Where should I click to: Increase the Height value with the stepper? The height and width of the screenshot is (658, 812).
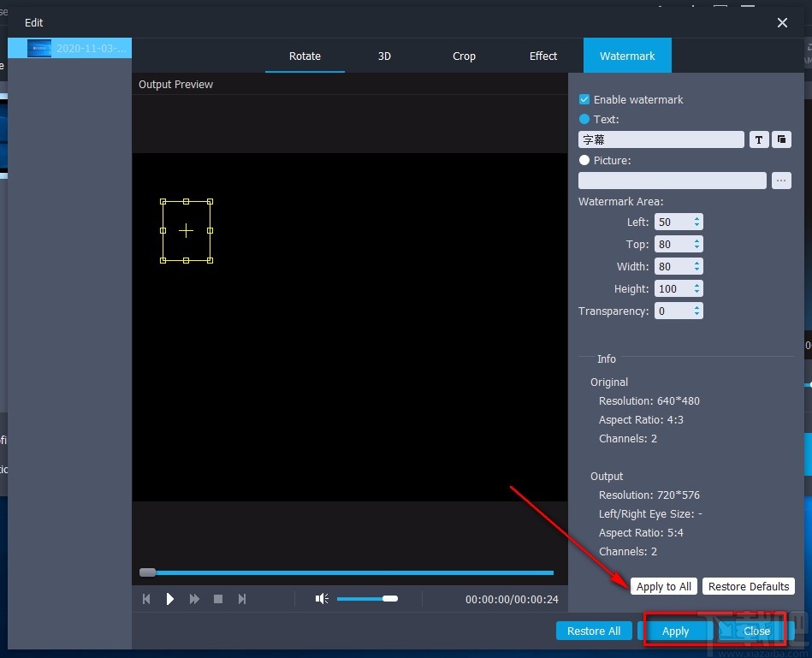696,285
